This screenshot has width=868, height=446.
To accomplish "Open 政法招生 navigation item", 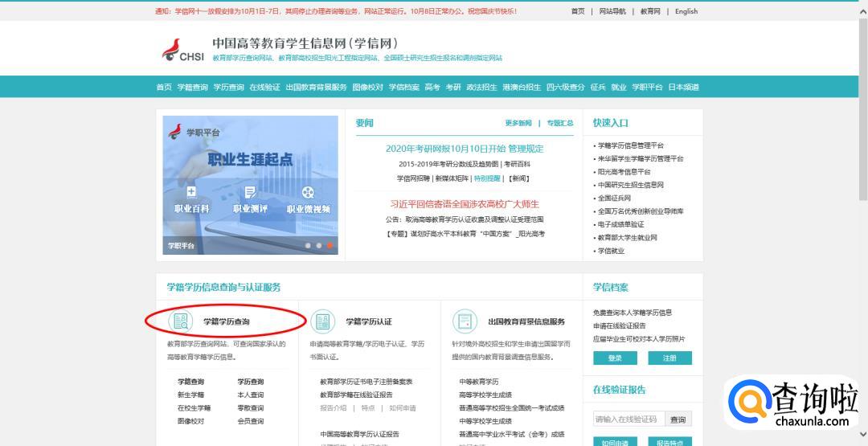I will pos(481,88).
